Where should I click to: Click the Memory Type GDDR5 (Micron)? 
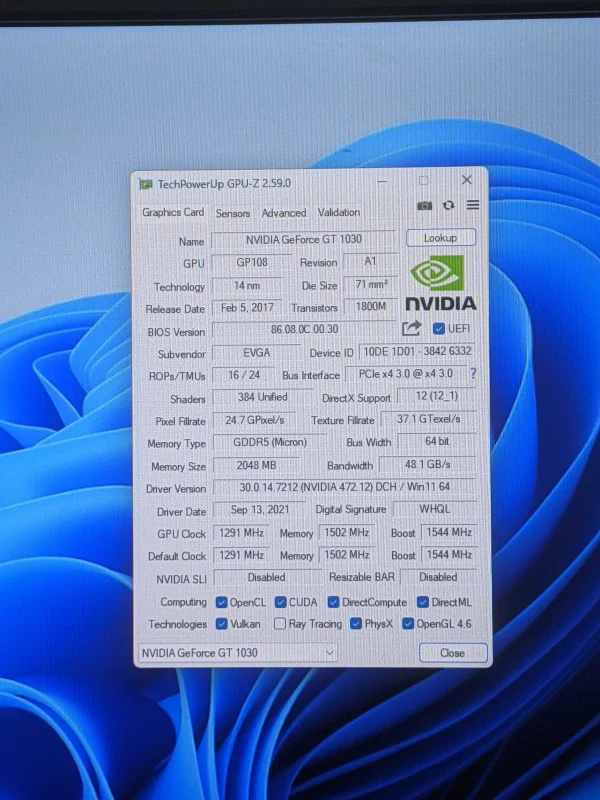click(x=270, y=442)
